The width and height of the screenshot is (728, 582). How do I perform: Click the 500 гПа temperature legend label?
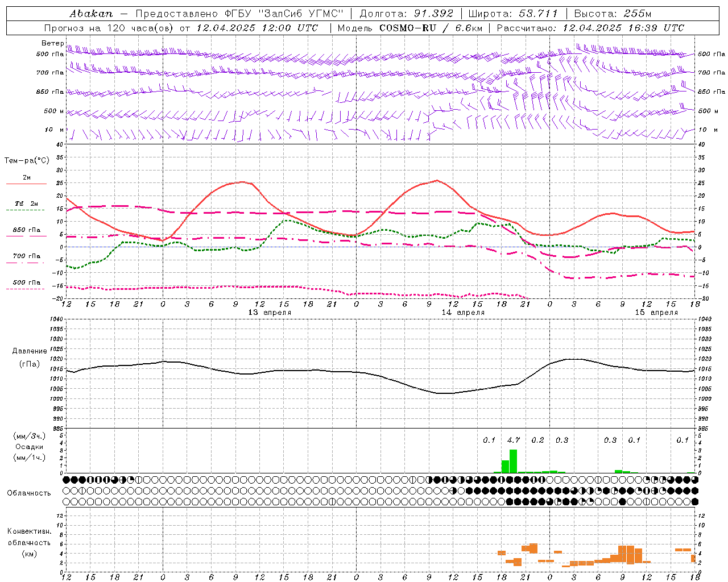coord(26,282)
